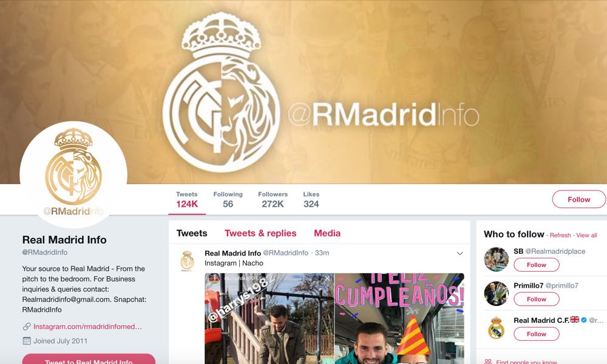This screenshot has width=607, height=364.
Task: Open the Primillo7 profile avatar
Action: click(x=496, y=294)
